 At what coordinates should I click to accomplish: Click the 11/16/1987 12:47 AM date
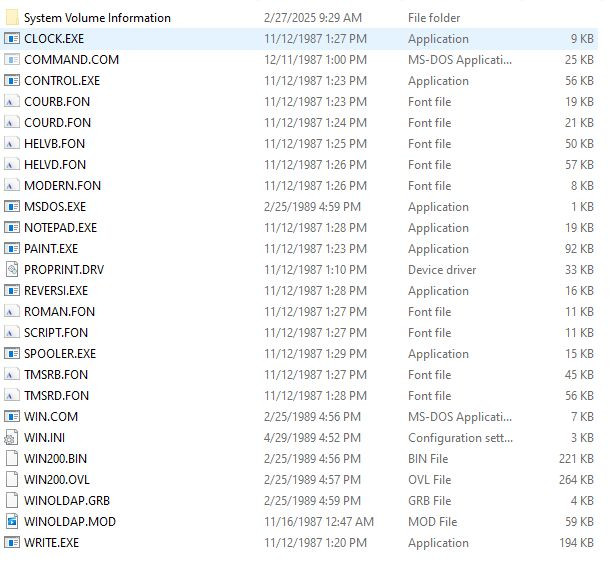[319, 521]
